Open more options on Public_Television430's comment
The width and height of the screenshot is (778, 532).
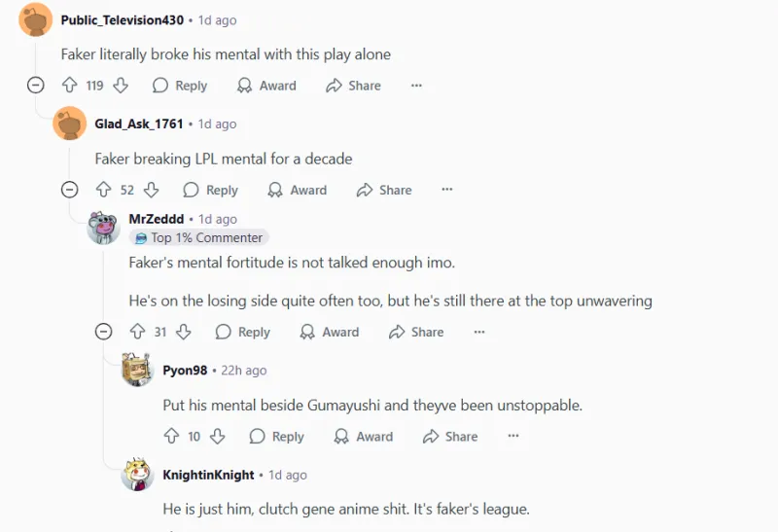[x=416, y=86]
